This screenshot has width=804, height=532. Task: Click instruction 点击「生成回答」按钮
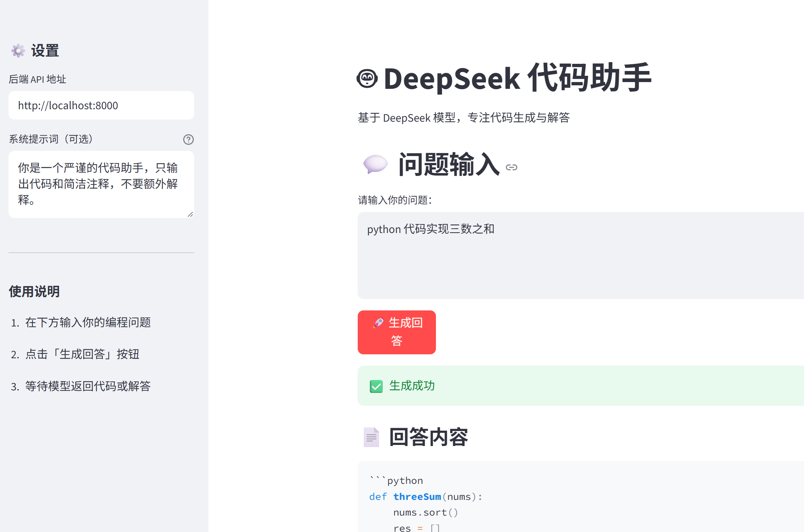point(82,354)
